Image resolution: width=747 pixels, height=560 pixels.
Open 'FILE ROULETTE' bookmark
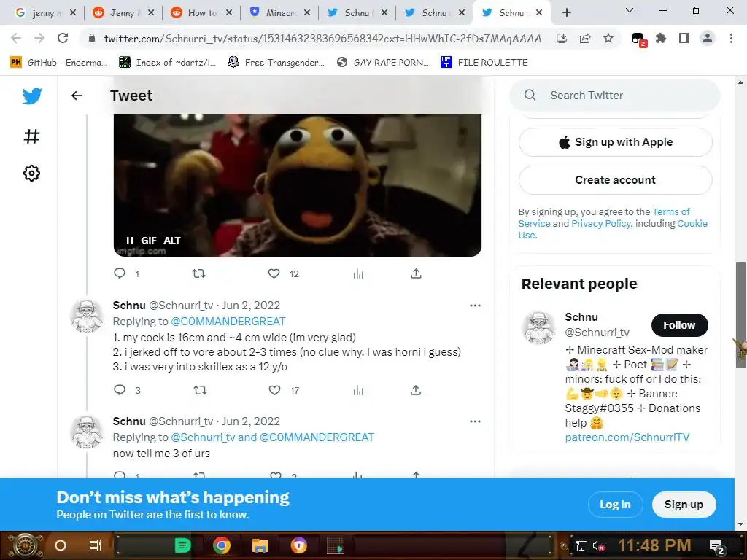pyautogui.click(x=484, y=63)
